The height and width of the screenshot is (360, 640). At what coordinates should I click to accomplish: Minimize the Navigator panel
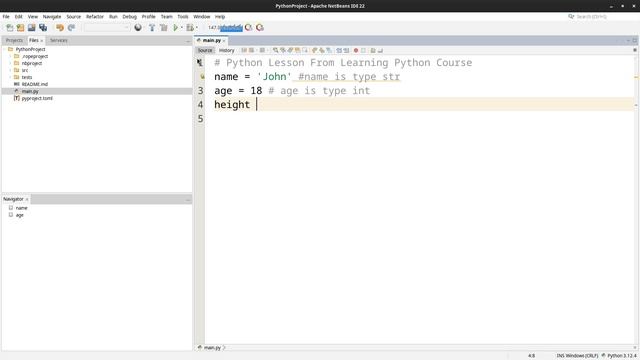pyautogui.click(x=188, y=200)
